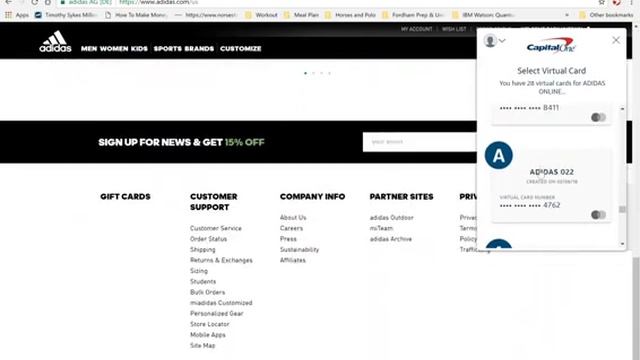Click the ADIDAS 022 card name
This screenshot has height=360, width=640.
click(x=551, y=172)
